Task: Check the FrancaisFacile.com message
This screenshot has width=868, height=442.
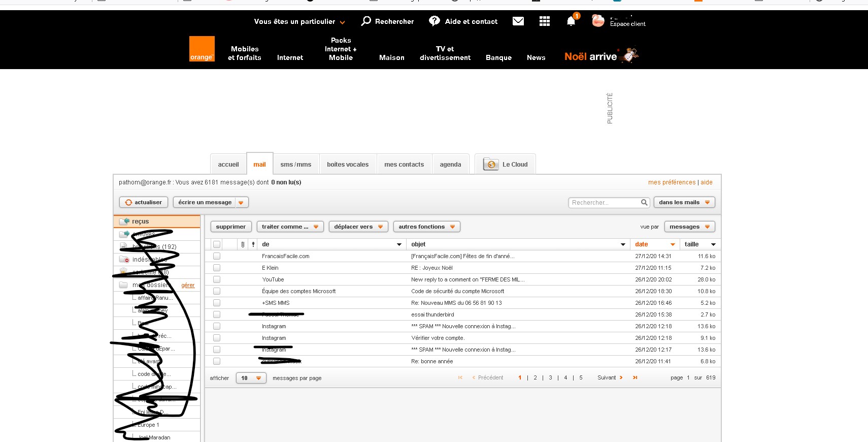Action: (217, 256)
